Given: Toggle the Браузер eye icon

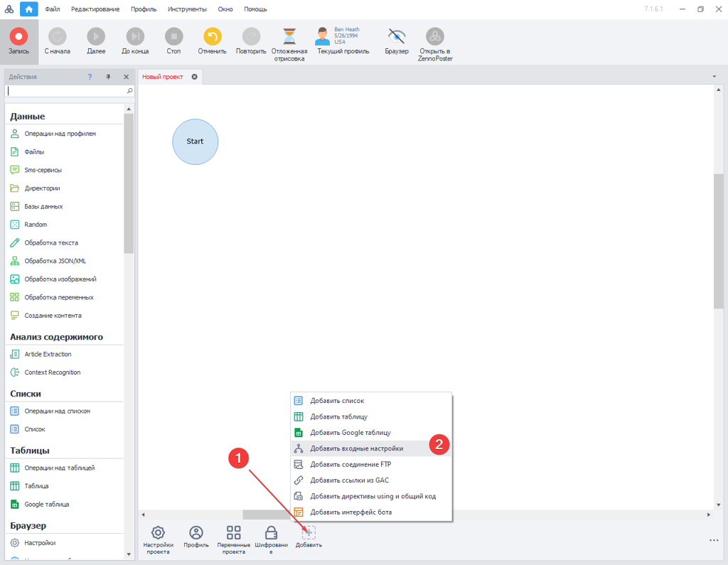Looking at the screenshot, I should (x=397, y=36).
